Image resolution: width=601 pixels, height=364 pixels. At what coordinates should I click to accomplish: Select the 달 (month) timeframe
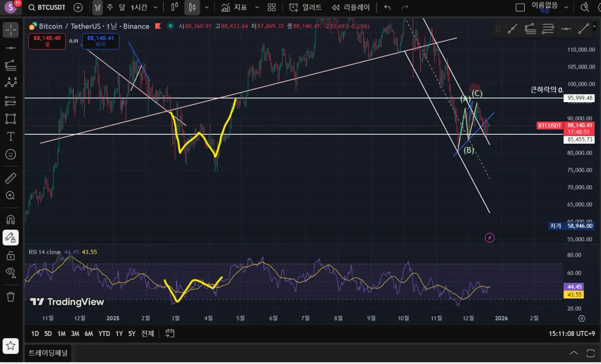point(122,8)
